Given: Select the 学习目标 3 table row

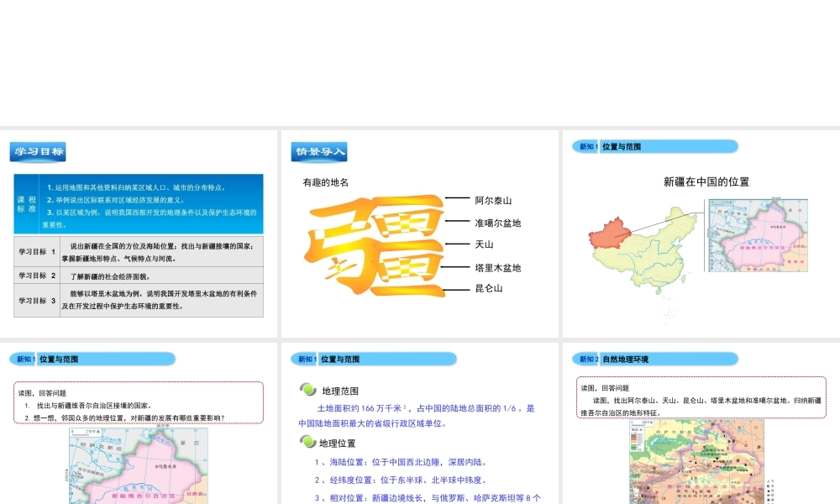Looking at the screenshot, I should 139,301.
